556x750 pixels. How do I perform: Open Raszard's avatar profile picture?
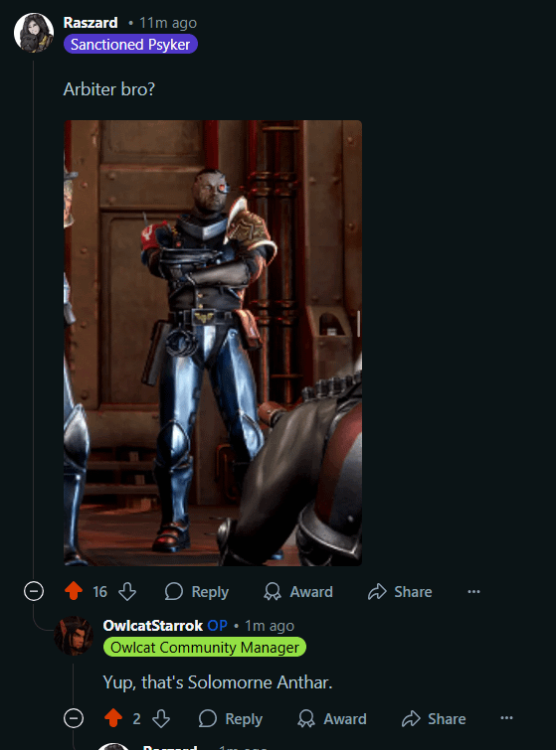pos(33,33)
